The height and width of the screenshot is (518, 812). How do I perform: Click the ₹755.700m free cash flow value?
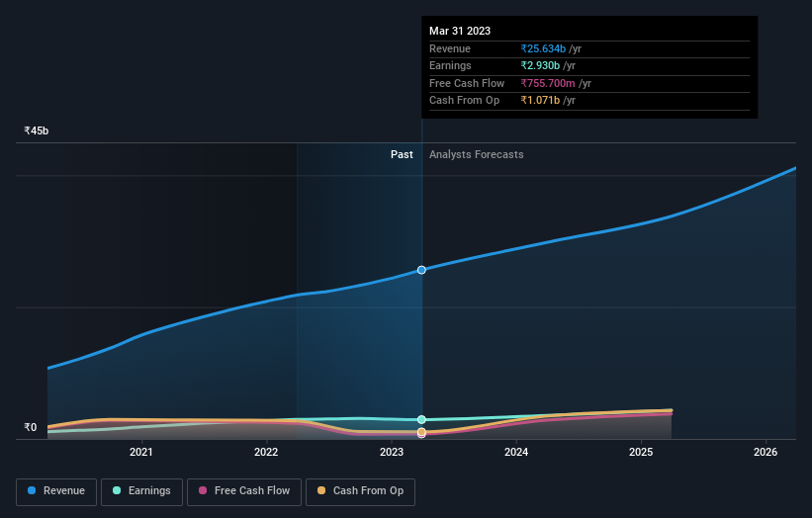tap(548, 83)
